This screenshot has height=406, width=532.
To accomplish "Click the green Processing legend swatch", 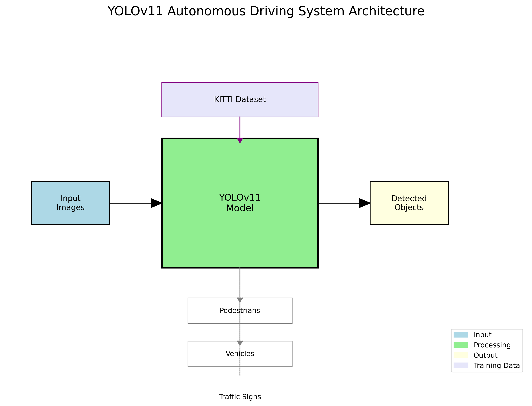I will (461, 345).
